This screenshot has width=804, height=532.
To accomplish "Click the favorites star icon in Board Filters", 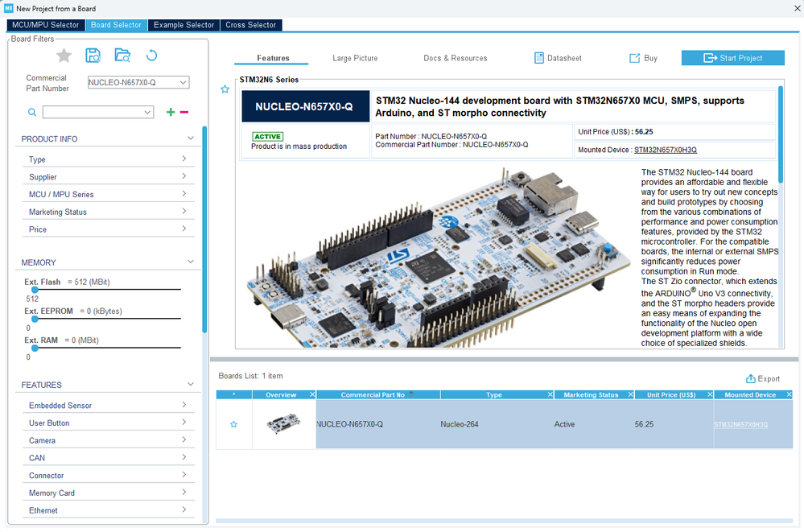I will point(64,56).
